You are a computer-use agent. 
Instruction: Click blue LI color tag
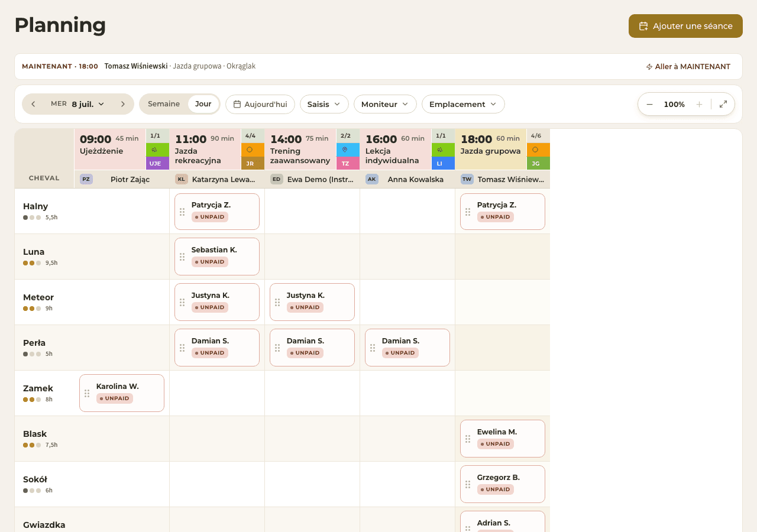click(443, 164)
